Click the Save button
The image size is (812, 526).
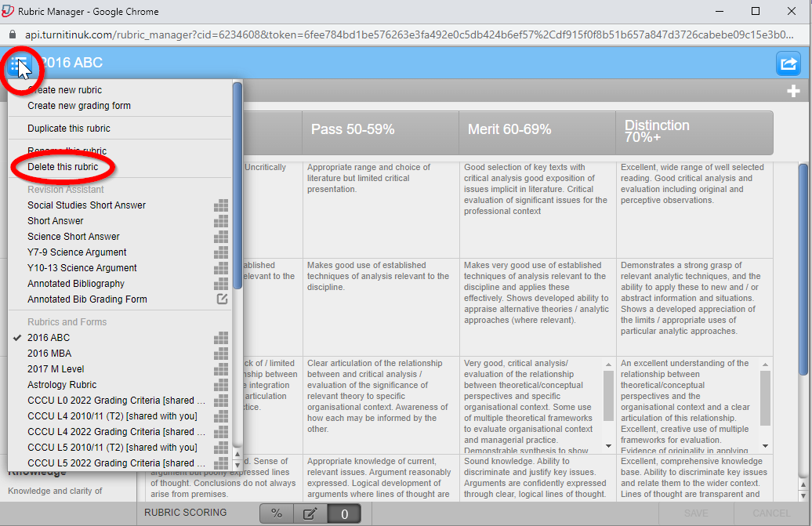696,513
